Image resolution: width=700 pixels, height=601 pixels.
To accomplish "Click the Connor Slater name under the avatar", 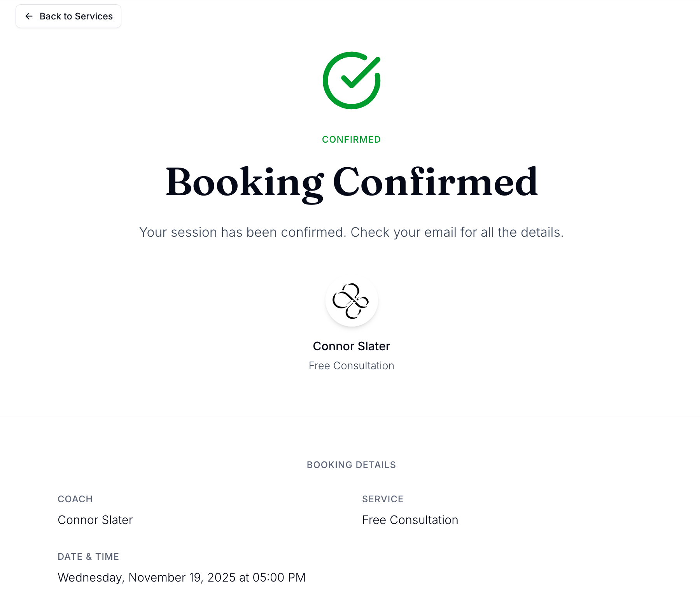I will [x=351, y=346].
